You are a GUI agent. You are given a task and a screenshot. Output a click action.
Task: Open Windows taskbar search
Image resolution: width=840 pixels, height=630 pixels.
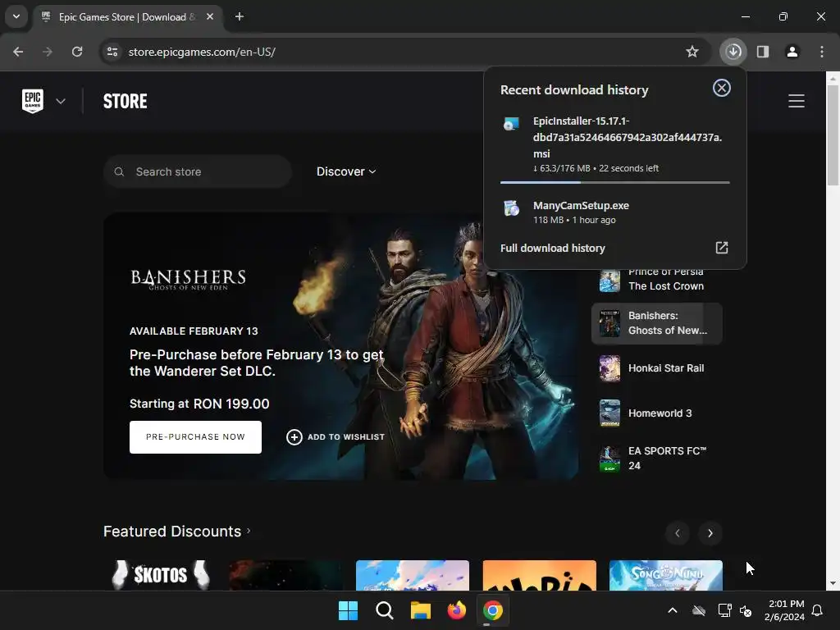(x=384, y=610)
